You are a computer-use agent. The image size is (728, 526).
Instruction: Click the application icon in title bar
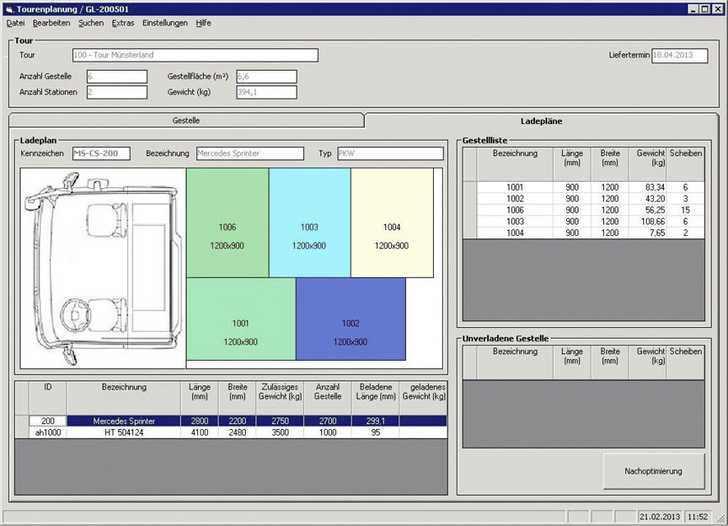(9, 7)
